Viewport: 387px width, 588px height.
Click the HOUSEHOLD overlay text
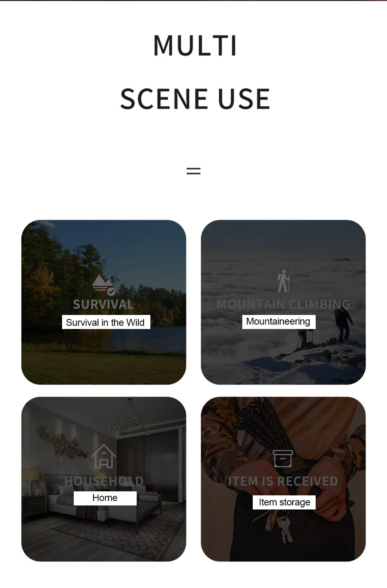(104, 481)
